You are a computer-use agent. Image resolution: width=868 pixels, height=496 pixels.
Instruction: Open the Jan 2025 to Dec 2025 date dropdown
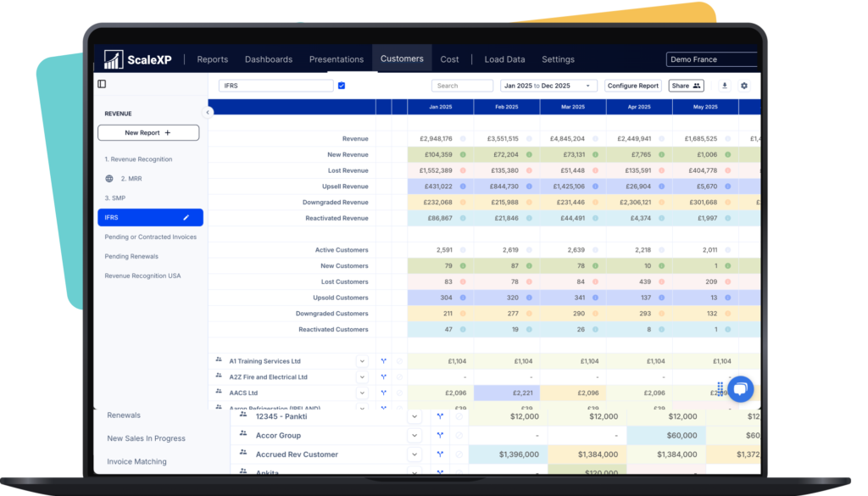coord(548,86)
